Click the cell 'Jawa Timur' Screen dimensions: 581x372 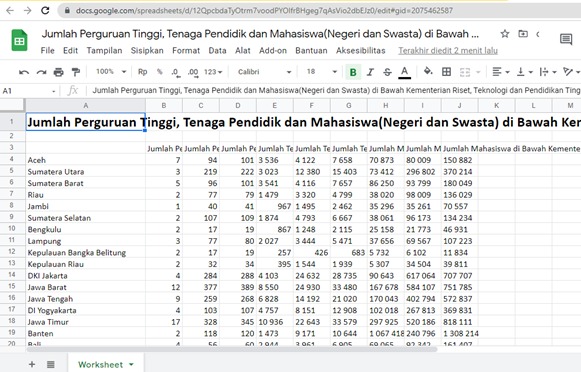[86, 322]
